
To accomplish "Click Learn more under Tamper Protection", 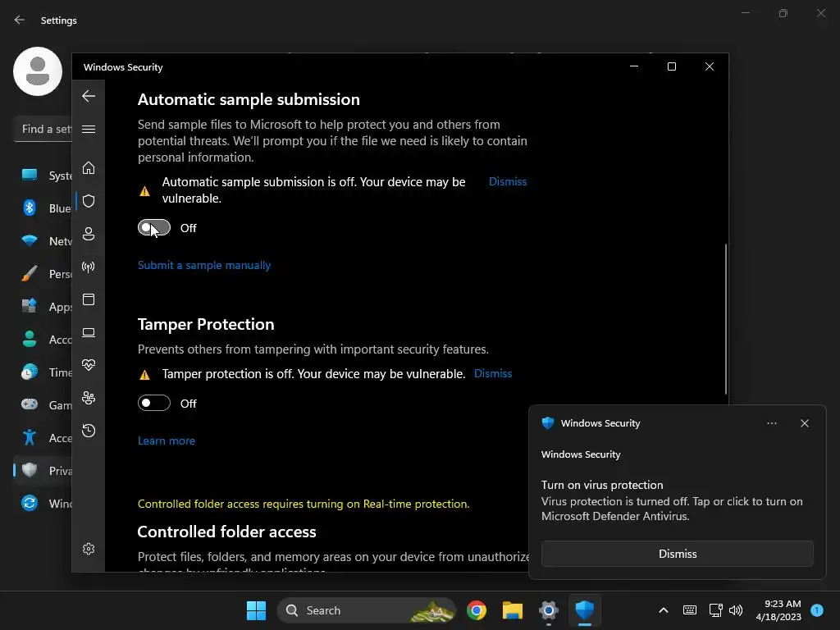I will [x=166, y=441].
